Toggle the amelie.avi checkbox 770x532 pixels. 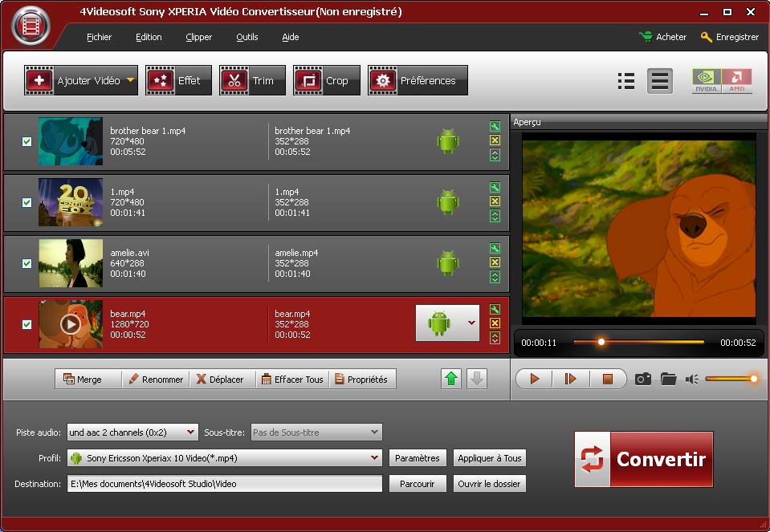(26, 263)
